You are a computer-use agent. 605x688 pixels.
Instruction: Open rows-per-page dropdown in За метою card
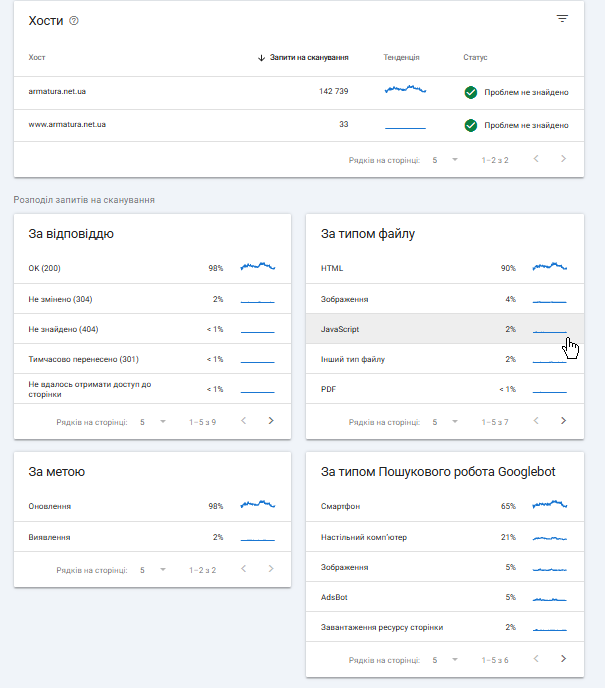[x=153, y=570]
